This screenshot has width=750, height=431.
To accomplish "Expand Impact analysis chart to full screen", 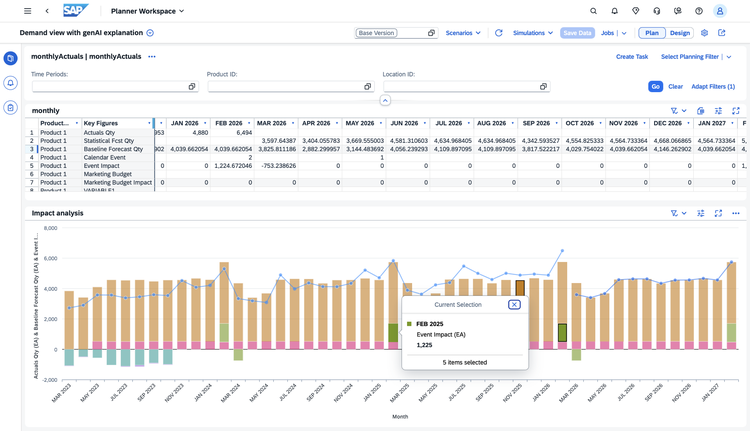I will point(718,213).
